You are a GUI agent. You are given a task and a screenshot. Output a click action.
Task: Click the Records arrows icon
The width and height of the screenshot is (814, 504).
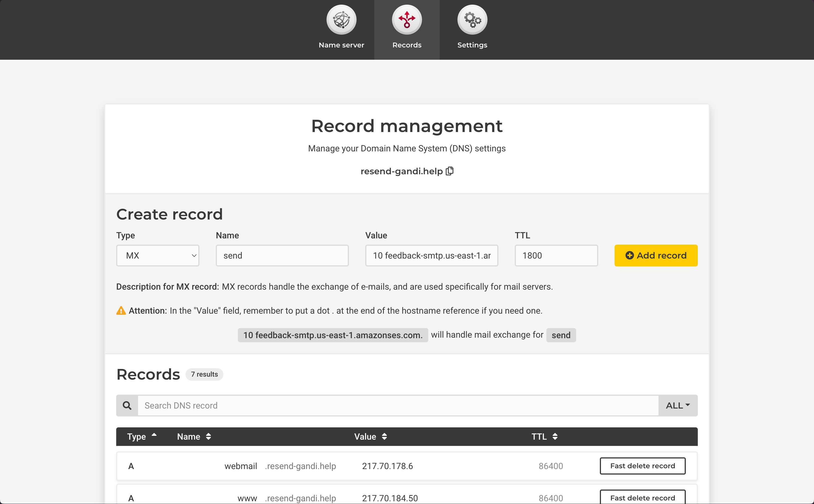click(407, 20)
